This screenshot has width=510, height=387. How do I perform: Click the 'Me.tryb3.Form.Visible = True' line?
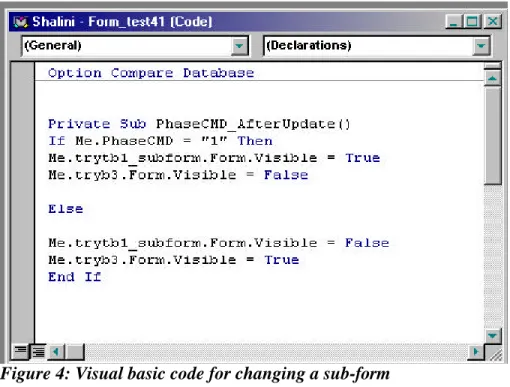(x=174, y=260)
